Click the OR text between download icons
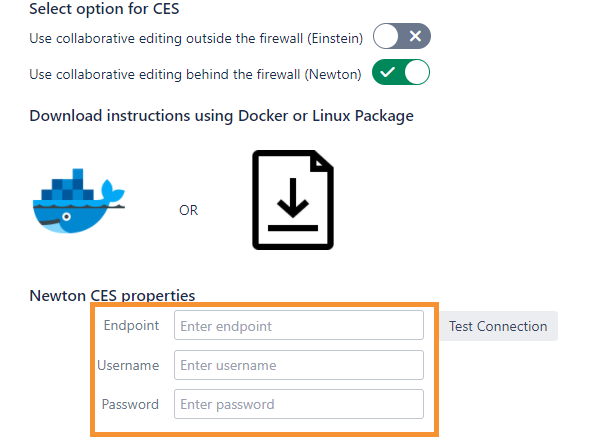The width and height of the screenshot is (601, 447). (x=189, y=210)
